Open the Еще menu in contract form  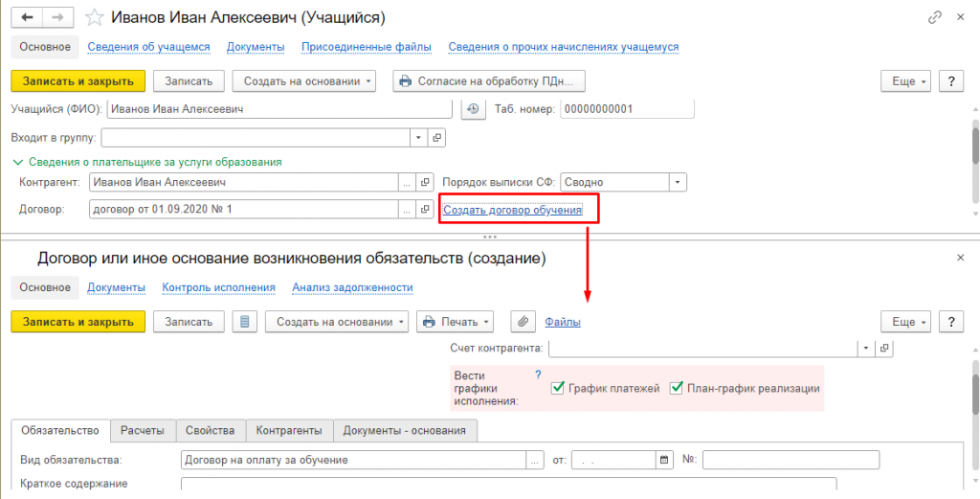pos(906,322)
